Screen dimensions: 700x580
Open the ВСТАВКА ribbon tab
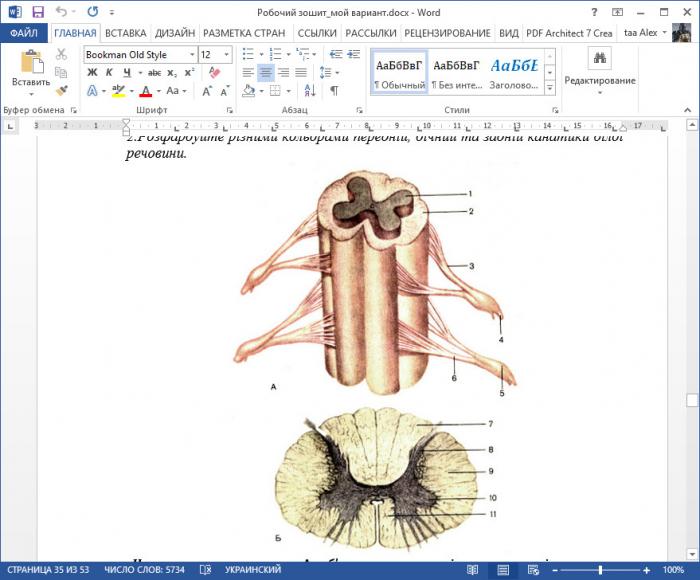click(x=125, y=33)
